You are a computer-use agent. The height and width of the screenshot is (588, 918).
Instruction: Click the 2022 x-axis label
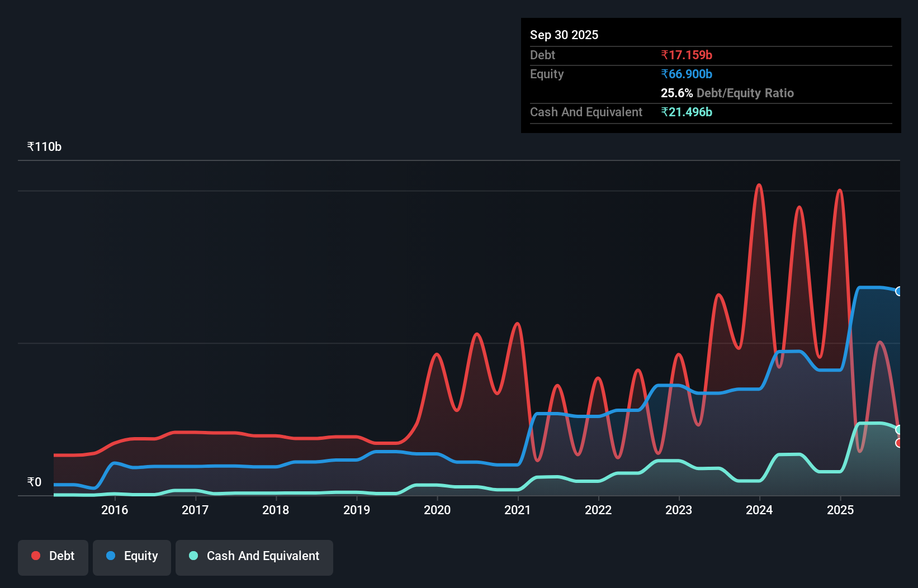pos(598,510)
